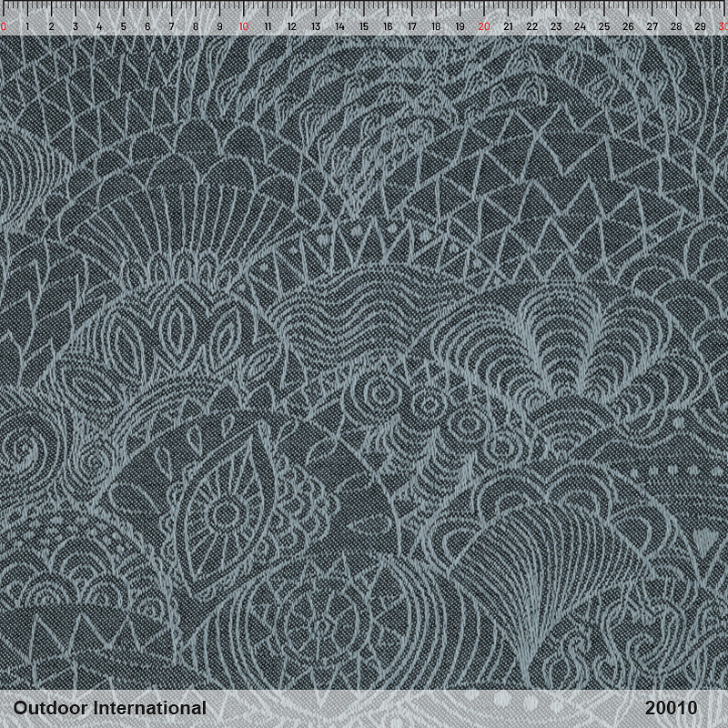728x728 pixels.
Task: Click the large eye-shaped leaf motif
Action: click(x=223, y=510)
